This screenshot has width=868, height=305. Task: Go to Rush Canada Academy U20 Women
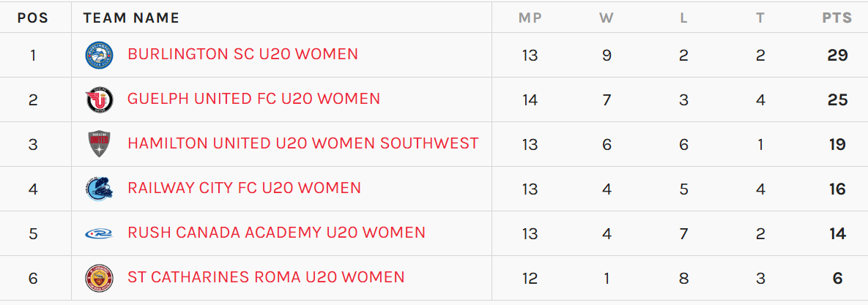pos(276,232)
